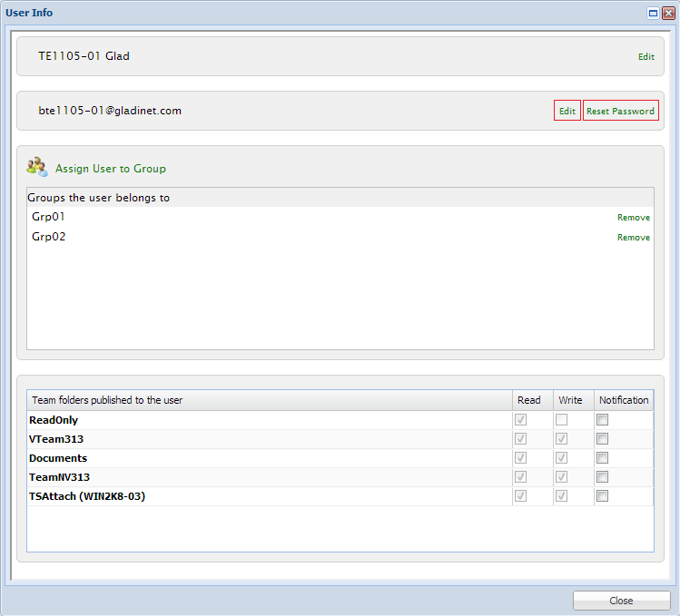Screen dimensions: 680x616
Task: Close User Info dialog via title bar X
Action: pos(667,13)
